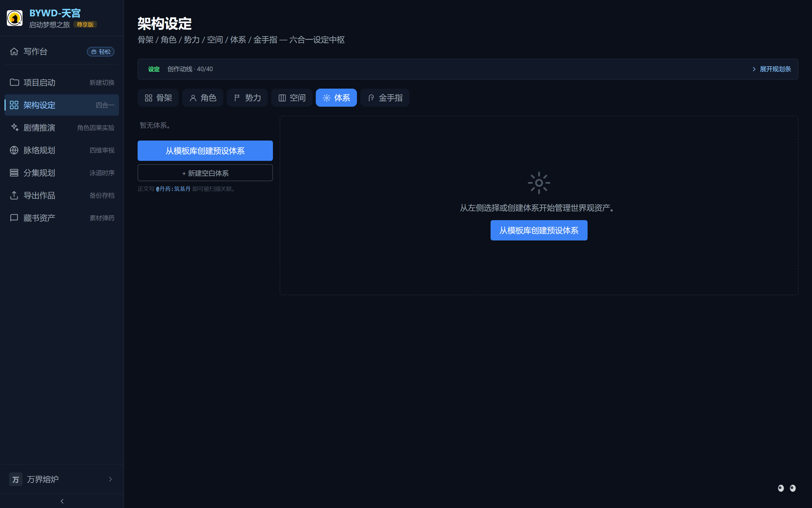The width and height of the screenshot is (812, 508).
Task: Open 分集规划 in the sidebar
Action: (x=62, y=173)
